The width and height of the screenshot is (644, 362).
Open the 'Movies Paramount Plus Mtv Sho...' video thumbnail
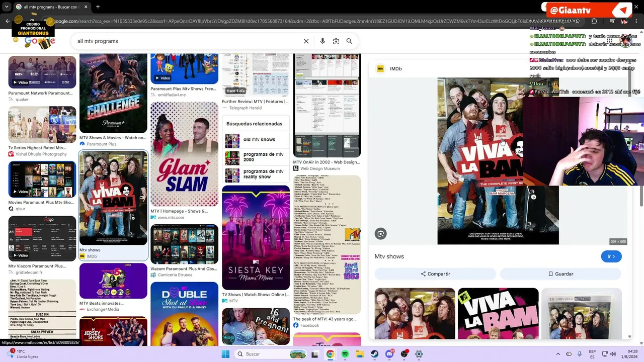click(x=42, y=180)
